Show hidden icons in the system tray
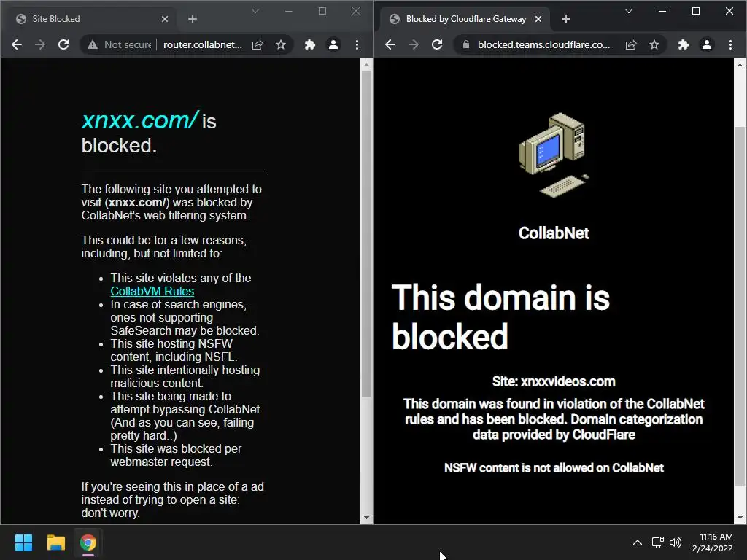 pyautogui.click(x=638, y=542)
